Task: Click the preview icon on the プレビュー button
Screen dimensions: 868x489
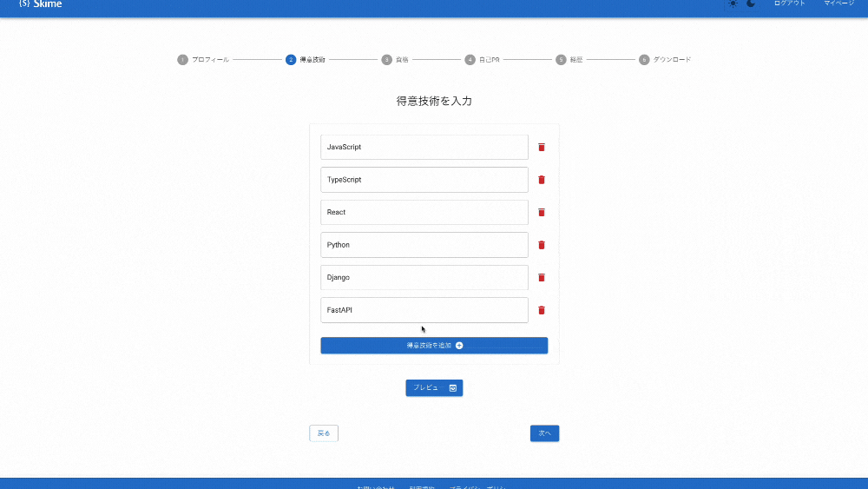Action: (453, 388)
